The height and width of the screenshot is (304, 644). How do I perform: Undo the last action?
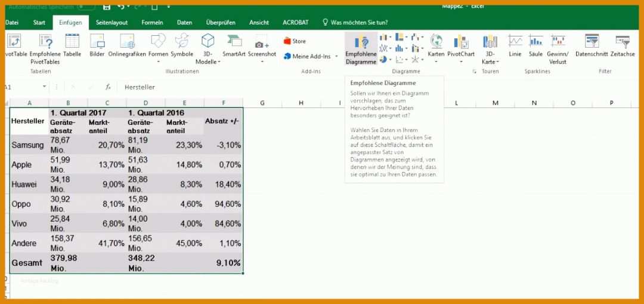[x=120, y=7]
